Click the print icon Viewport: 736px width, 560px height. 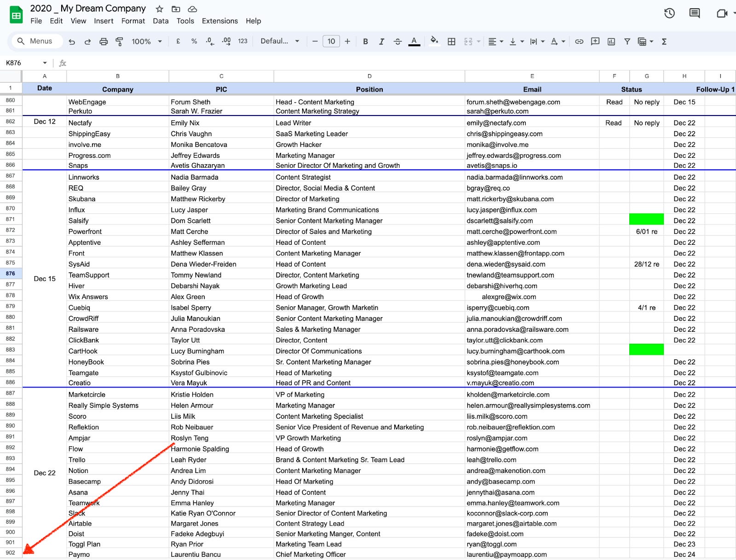pos(103,41)
